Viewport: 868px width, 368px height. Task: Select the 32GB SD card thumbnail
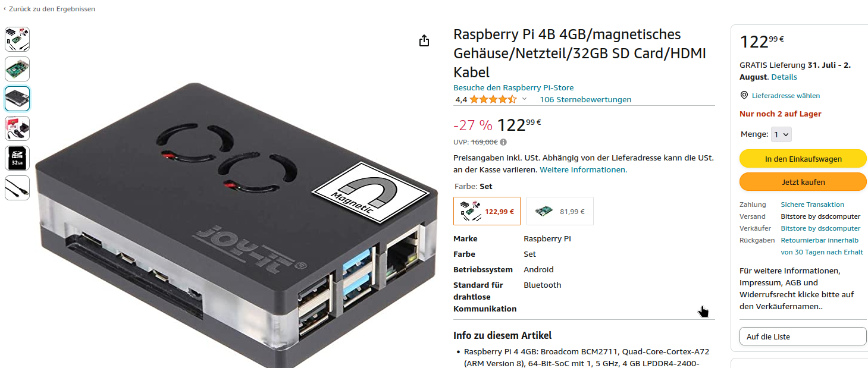tap(17, 158)
